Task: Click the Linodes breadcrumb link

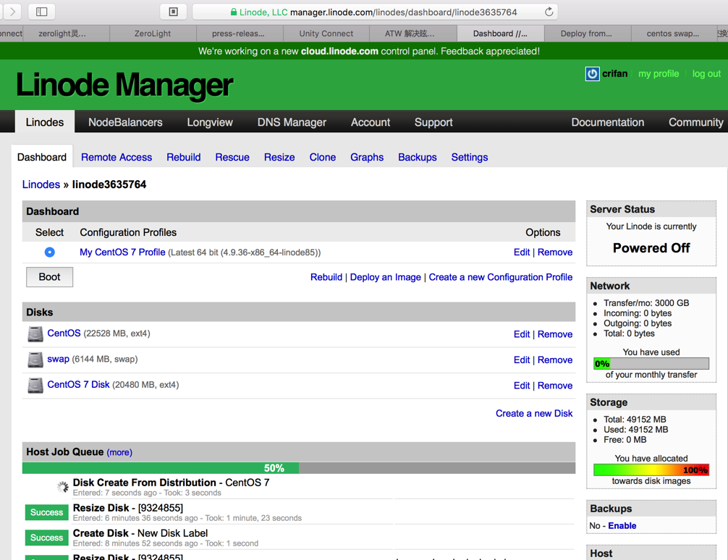Action: 41,184
